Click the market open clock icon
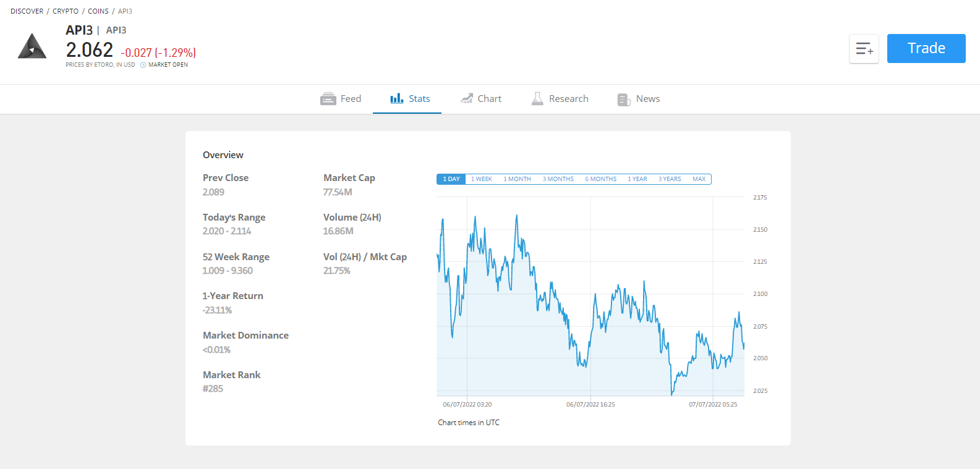This screenshot has width=980, height=469. coord(143,65)
